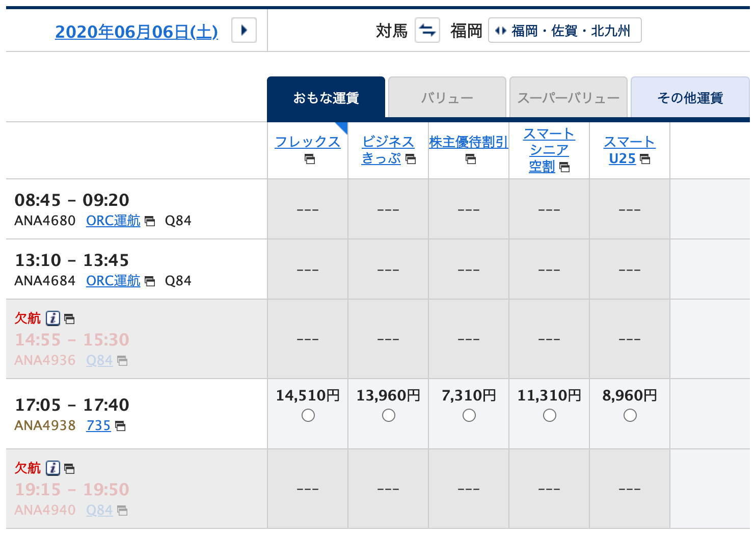The width and height of the screenshot is (756, 535).
Task: Open popup icon next to スマートシニア空割
Action: click(564, 167)
